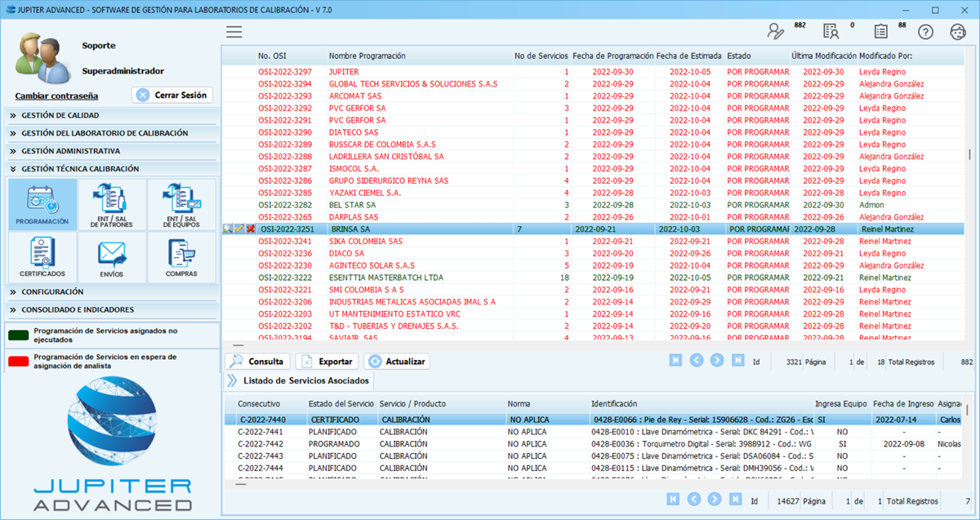The height and width of the screenshot is (520, 980).
Task: Open the Programación module
Action: tap(42, 202)
